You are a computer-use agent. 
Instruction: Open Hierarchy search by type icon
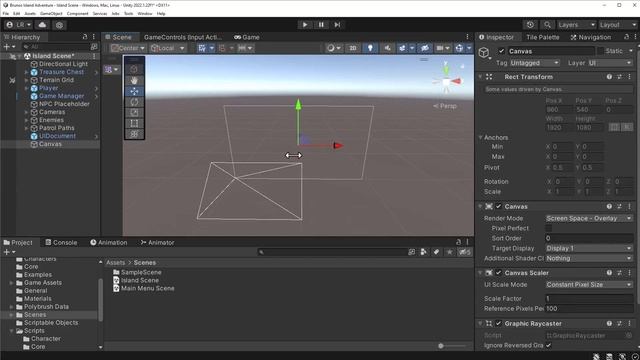[x=94, y=47]
